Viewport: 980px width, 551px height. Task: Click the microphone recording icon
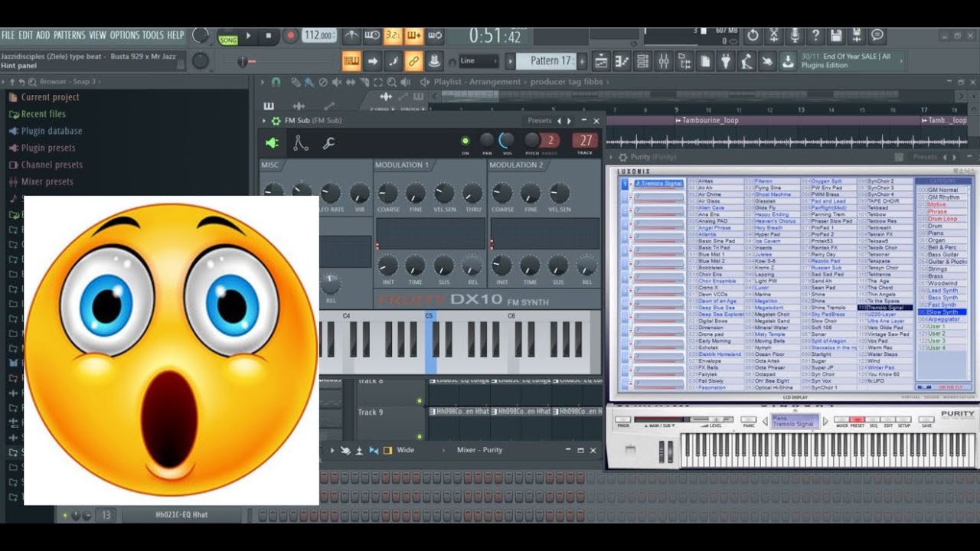(795, 35)
